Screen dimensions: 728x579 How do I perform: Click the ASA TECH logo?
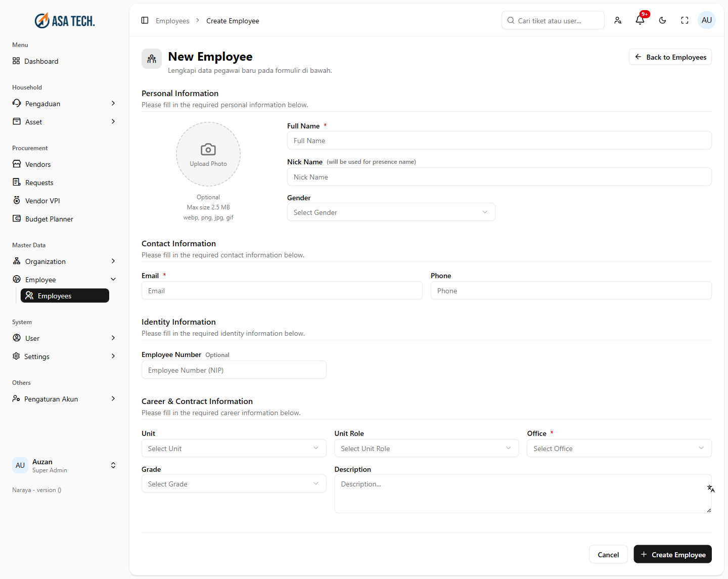pyautogui.click(x=65, y=21)
